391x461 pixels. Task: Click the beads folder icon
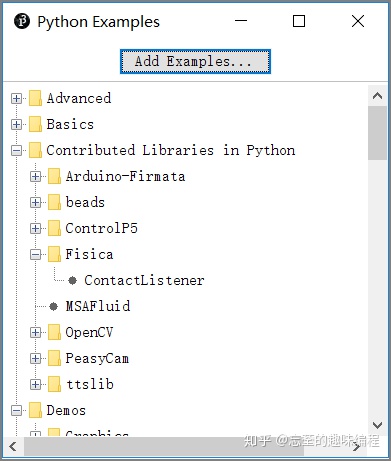pos(54,202)
